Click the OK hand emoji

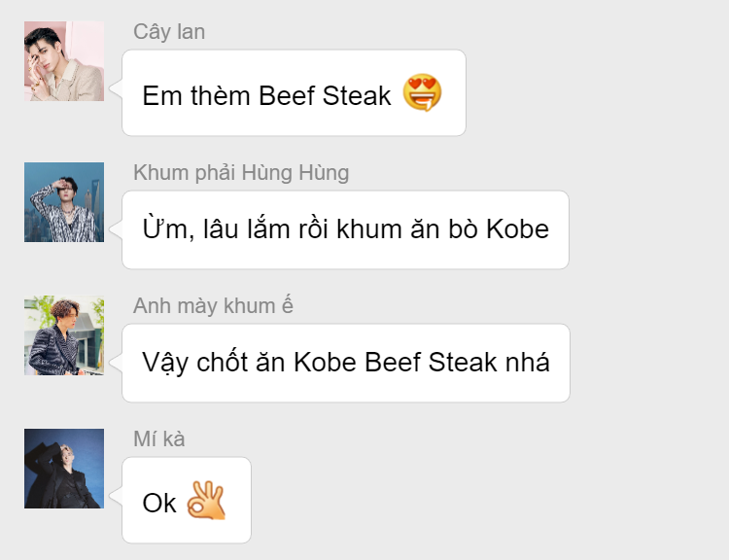206,501
